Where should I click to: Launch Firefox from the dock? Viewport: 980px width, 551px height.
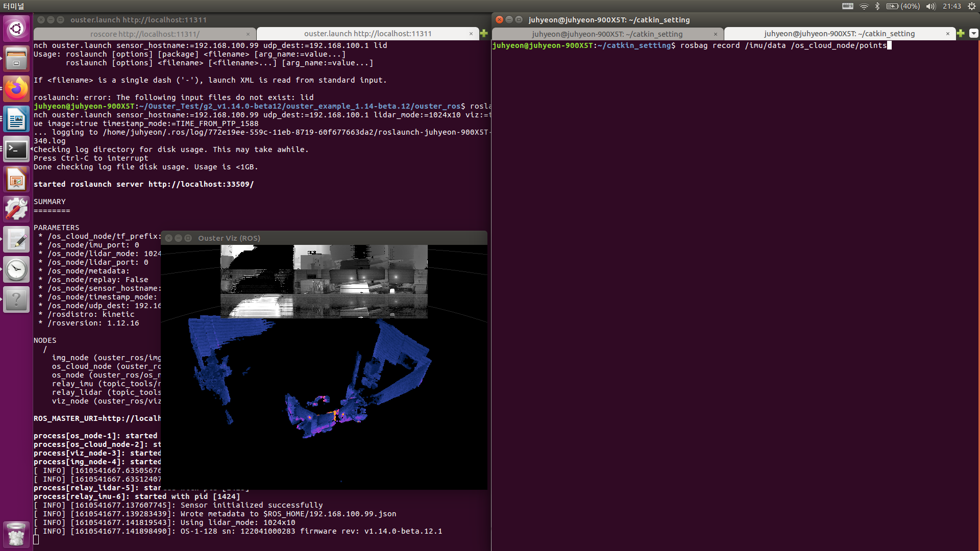click(16, 89)
